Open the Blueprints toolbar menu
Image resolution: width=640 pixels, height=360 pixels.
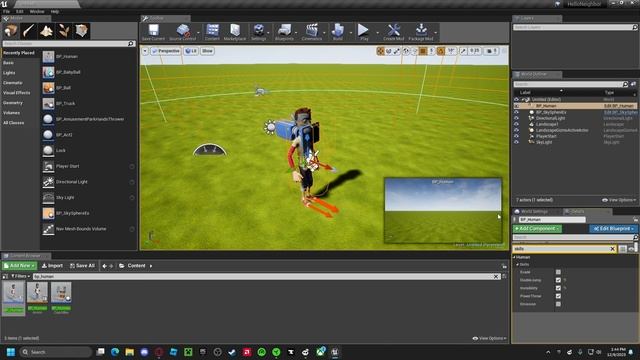point(284,32)
